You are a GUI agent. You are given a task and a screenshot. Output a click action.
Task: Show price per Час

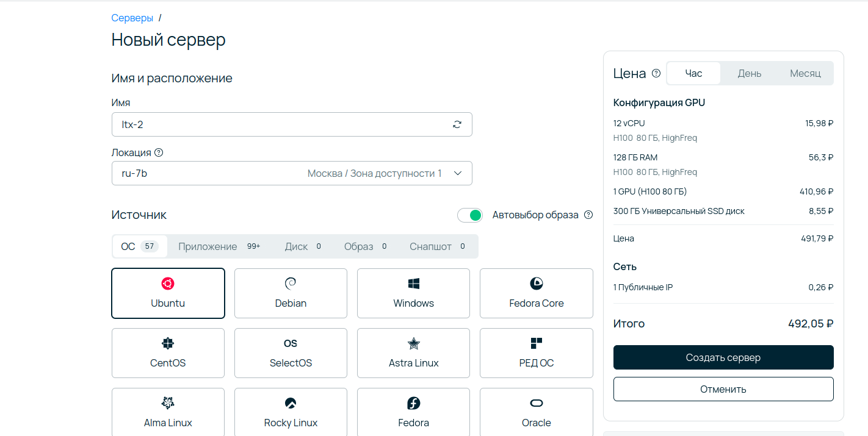pos(693,73)
